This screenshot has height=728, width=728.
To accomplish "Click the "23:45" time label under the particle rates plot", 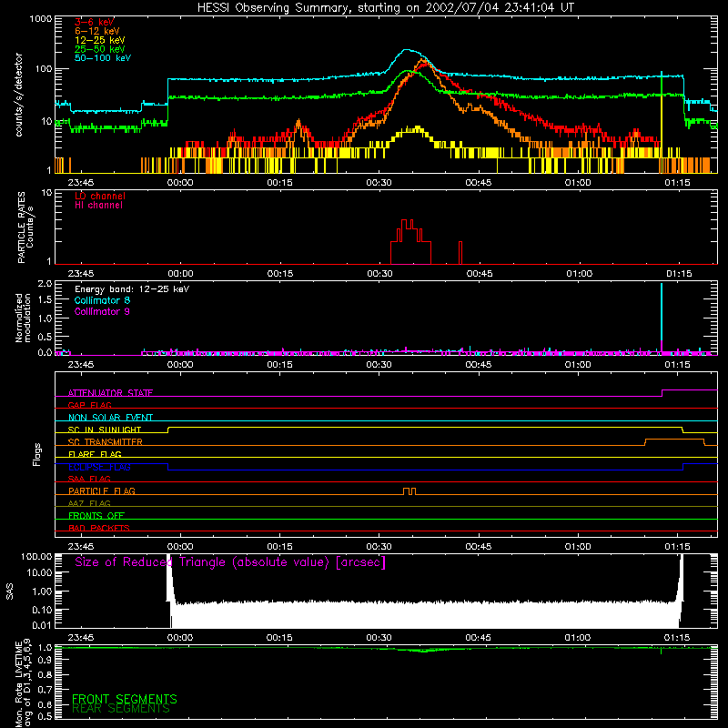I will (x=81, y=274).
